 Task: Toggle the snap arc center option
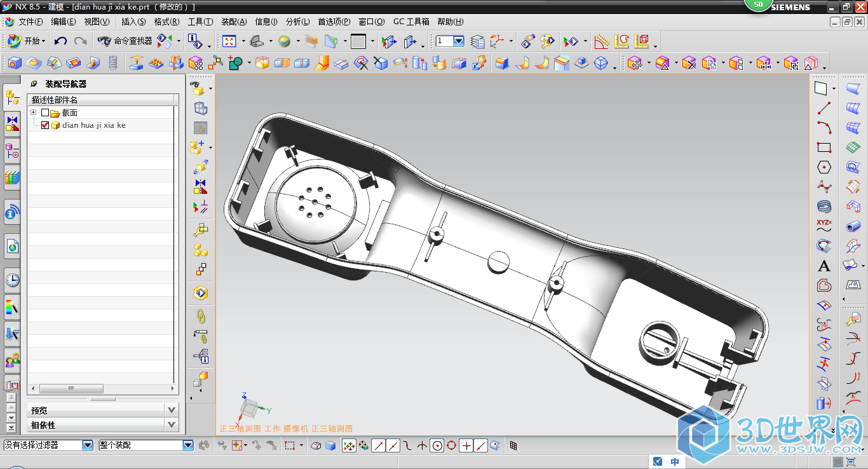[437, 445]
